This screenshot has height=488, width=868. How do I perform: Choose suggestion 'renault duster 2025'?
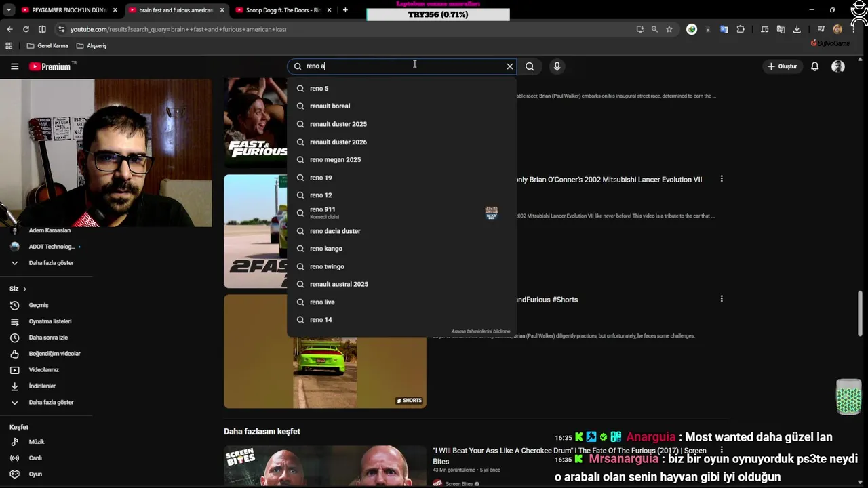(401, 124)
